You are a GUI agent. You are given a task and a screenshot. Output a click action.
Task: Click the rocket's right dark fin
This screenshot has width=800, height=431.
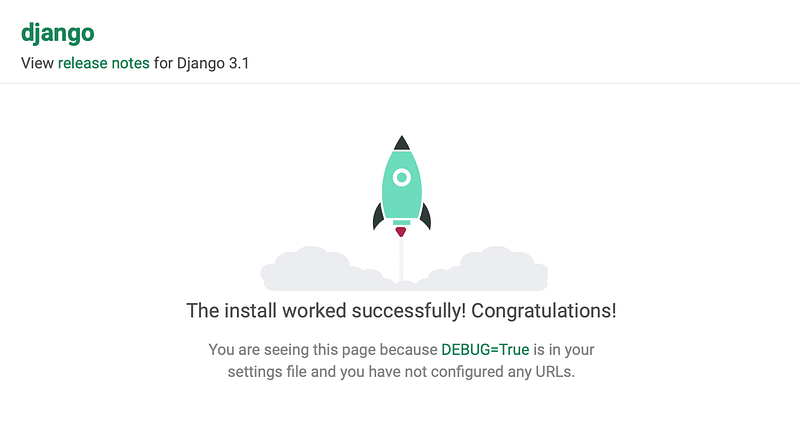426,216
